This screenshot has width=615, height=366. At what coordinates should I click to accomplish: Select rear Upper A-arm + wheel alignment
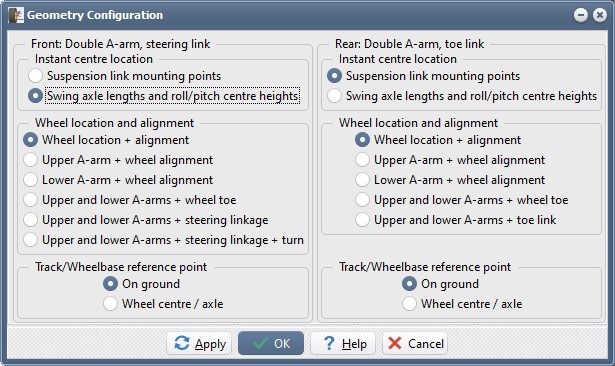[450, 160]
